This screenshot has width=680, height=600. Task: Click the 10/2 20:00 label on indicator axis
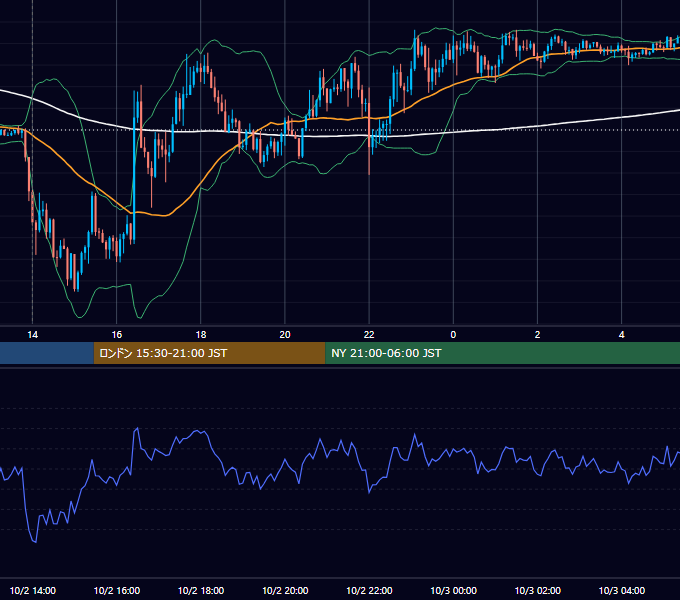coord(285,590)
